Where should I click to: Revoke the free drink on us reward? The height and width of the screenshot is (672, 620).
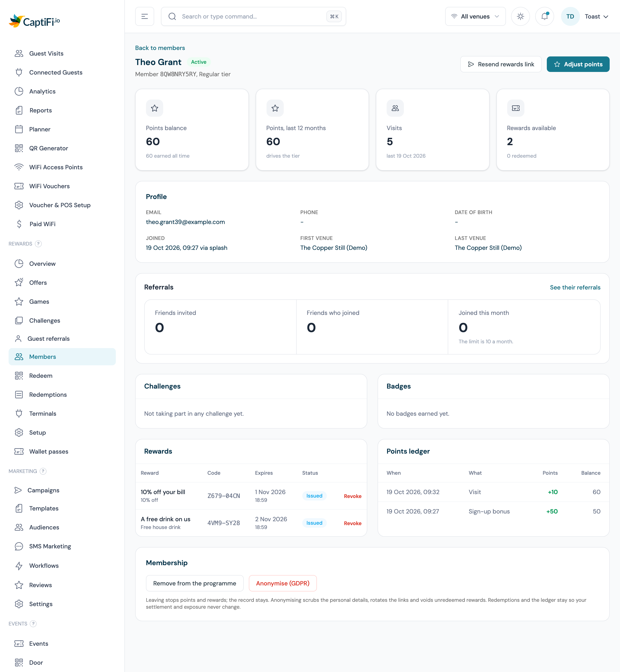point(352,523)
